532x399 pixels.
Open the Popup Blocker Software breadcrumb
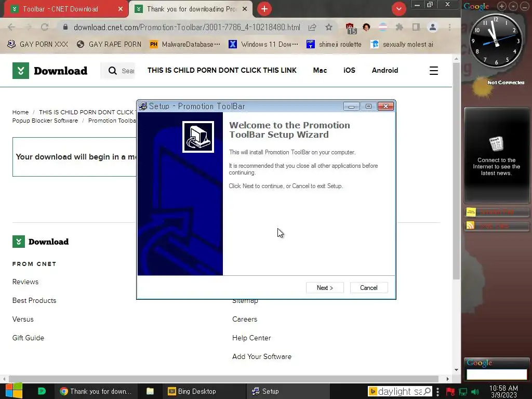click(45, 121)
